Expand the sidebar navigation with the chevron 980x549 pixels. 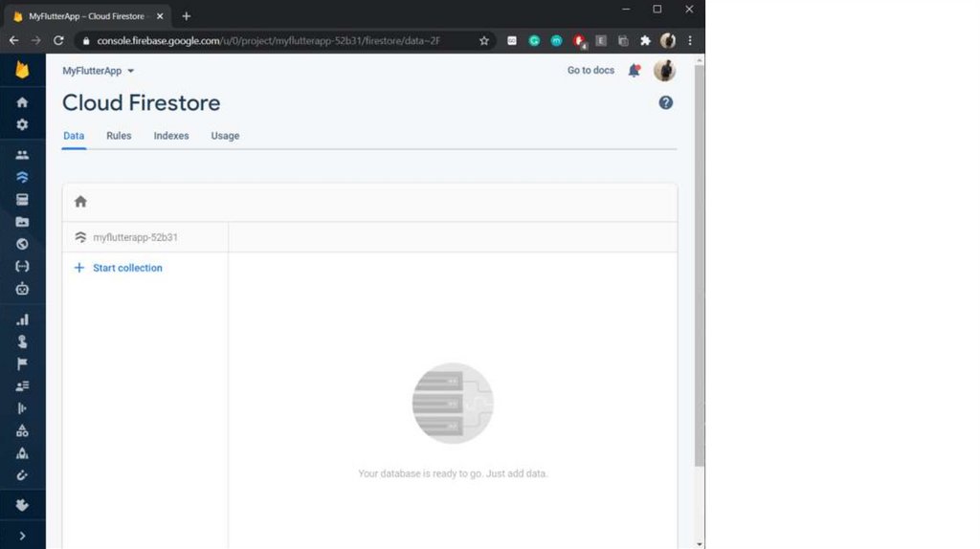tap(23, 536)
